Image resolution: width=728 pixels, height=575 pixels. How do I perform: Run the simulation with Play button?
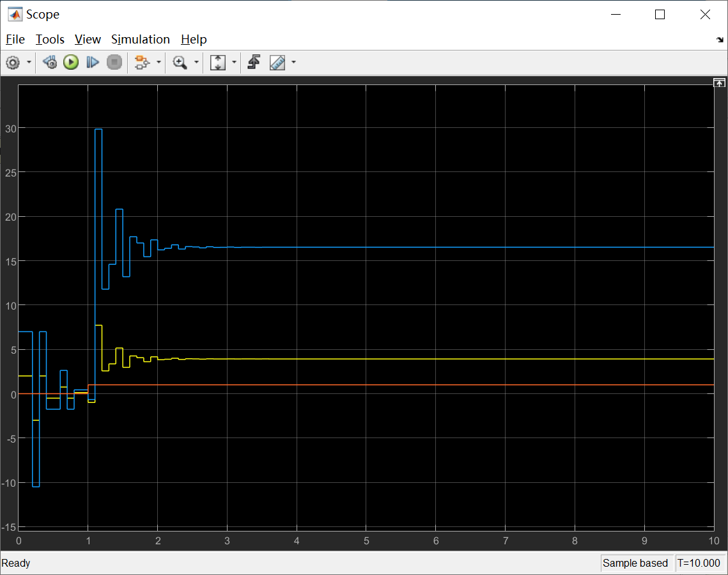pos(71,62)
